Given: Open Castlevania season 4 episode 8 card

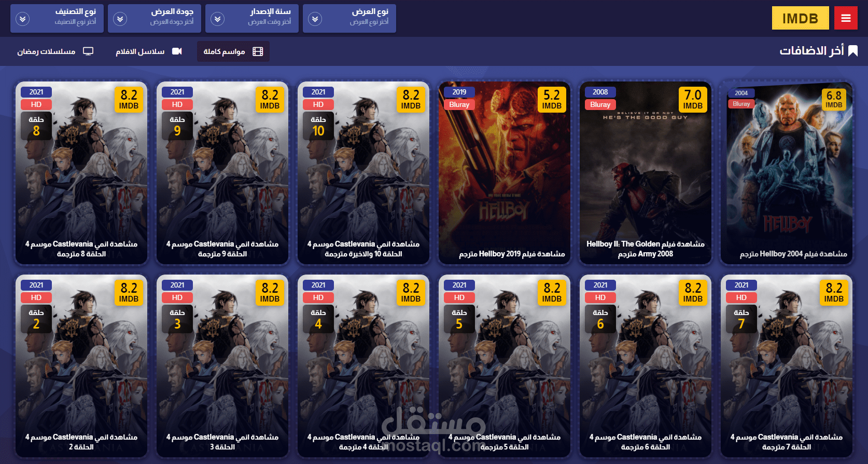Looking at the screenshot, I should pos(81,173).
